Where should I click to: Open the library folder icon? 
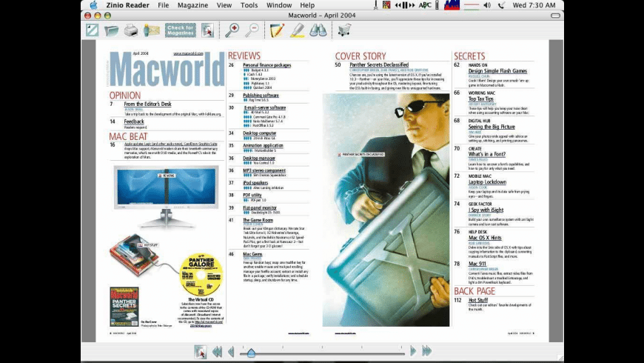pyautogui.click(x=111, y=30)
